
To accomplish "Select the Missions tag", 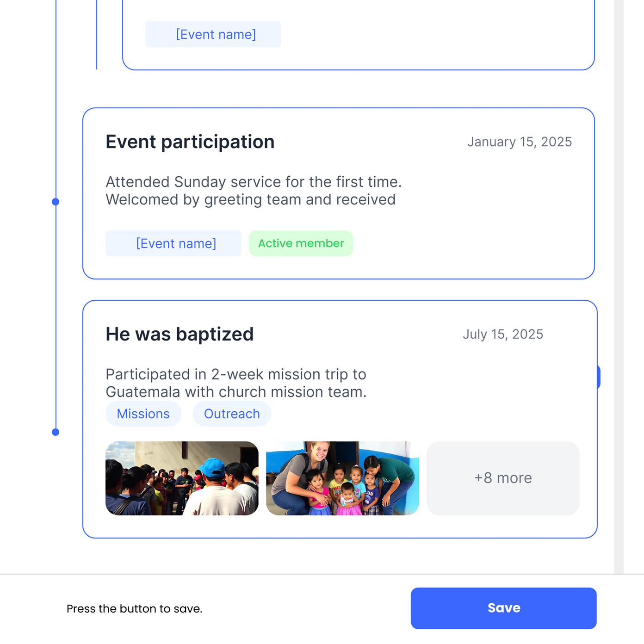I will tap(143, 414).
